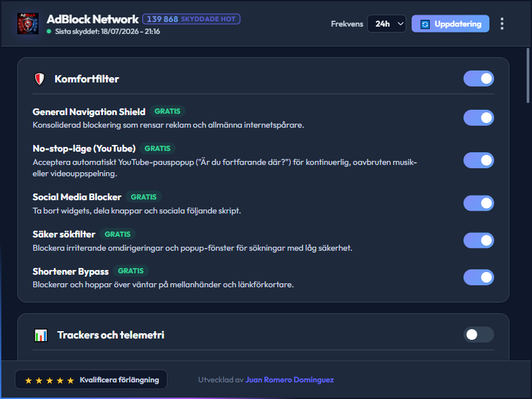Image resolution: width=532 pixels, height=399 pixels.
Task: Click the Shortener Bypass title
Action: click(70, 271)
